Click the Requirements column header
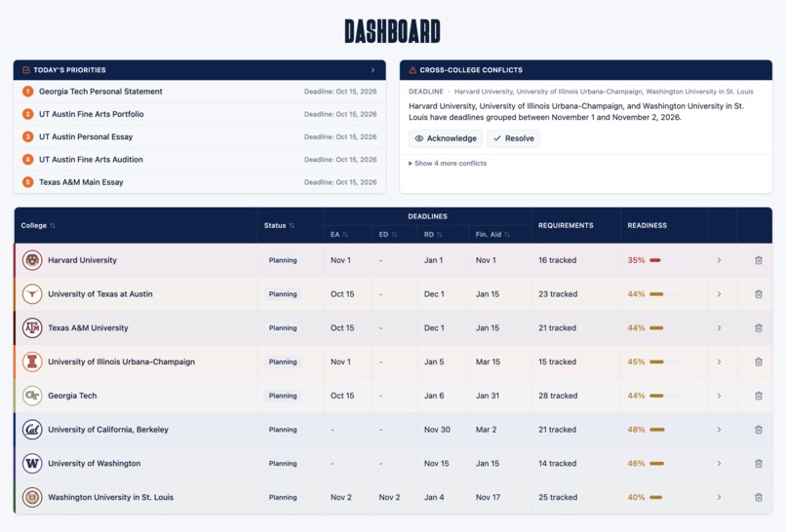The width and height of the screenshot is (786, 532). point(566,225)
